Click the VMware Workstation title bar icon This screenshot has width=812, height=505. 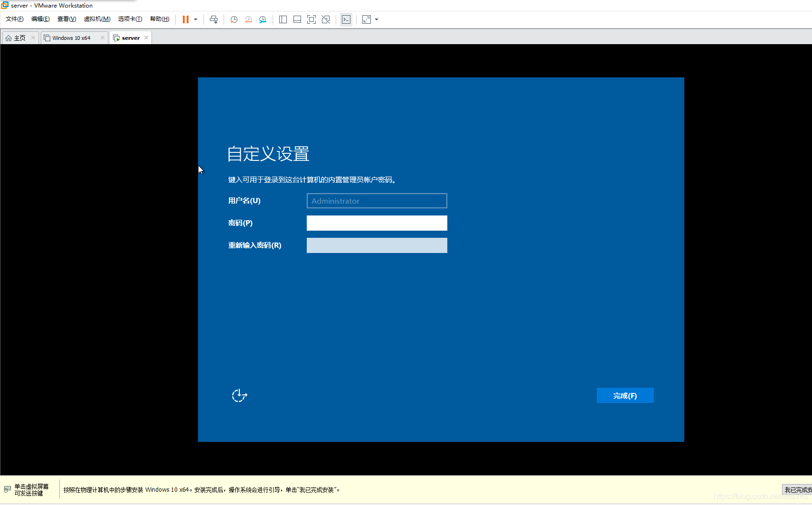pyautogui.click(x=5, y=5)
